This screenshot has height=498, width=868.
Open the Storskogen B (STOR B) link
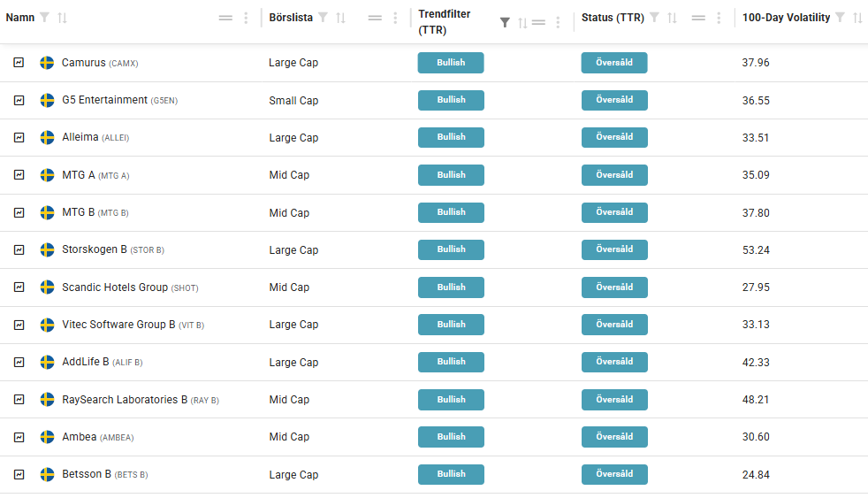(x=113, y=249)
